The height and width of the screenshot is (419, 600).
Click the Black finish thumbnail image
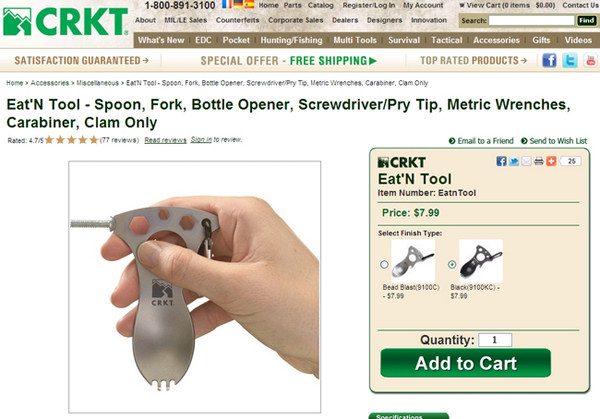point(481,261)
